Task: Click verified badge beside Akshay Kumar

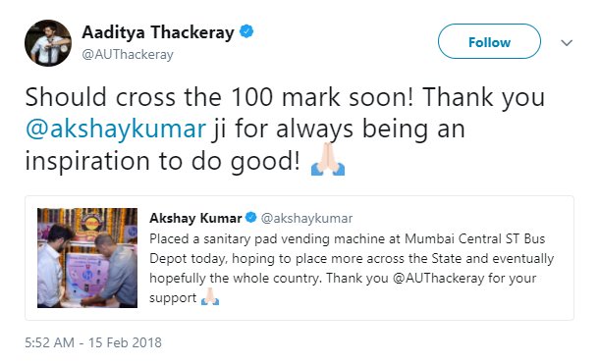Action: [250, 218]
